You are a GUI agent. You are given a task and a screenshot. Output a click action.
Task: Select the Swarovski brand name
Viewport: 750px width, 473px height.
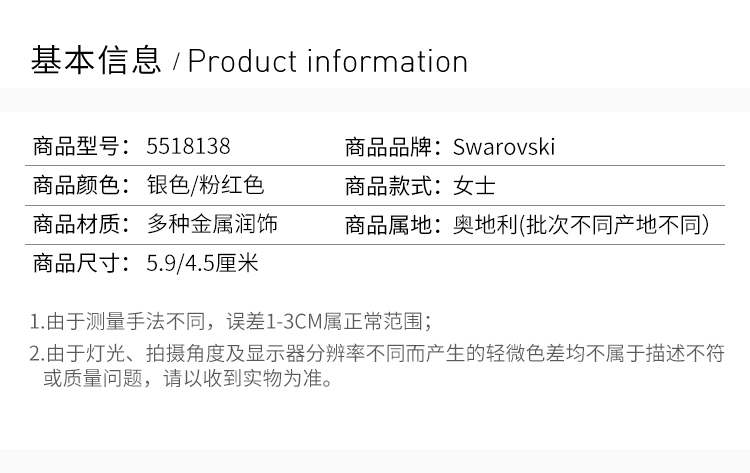click(504, 147)
